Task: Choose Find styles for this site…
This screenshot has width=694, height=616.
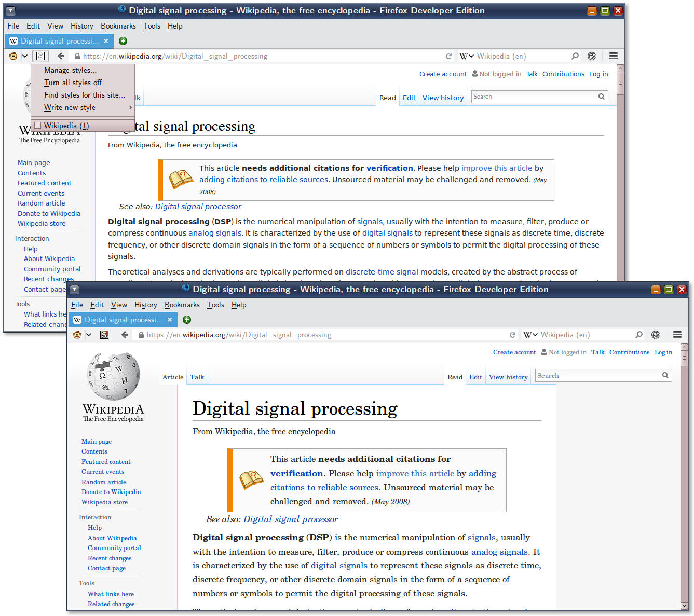Action: pos(83,95)
